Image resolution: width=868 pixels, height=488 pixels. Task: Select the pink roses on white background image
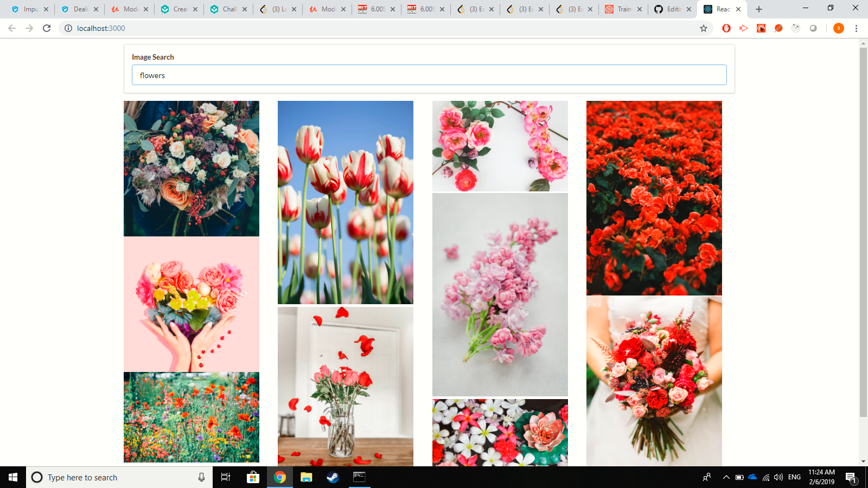click(500, 146)
